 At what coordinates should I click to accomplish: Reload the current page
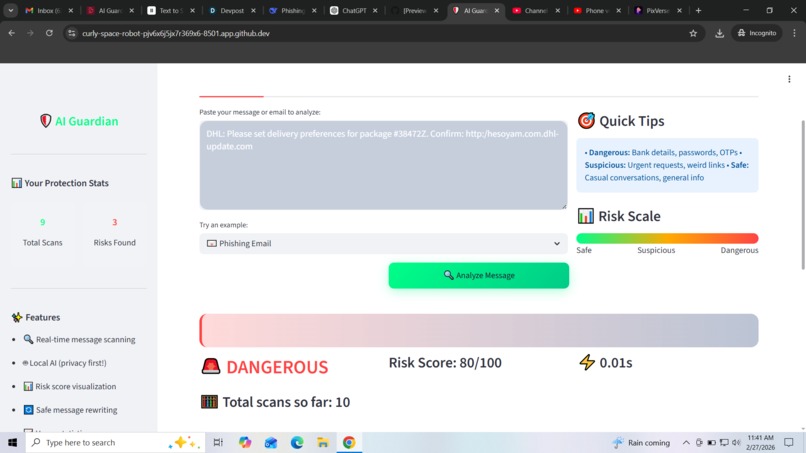coord(49,33)
